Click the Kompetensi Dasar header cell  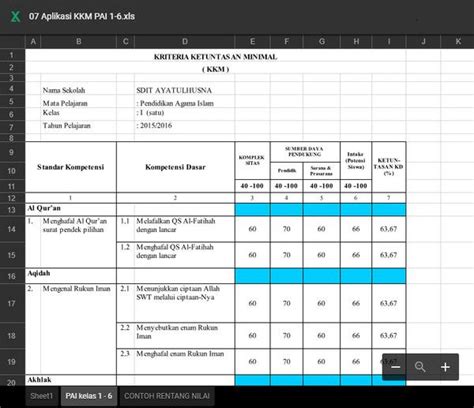(x=175, y=167)
